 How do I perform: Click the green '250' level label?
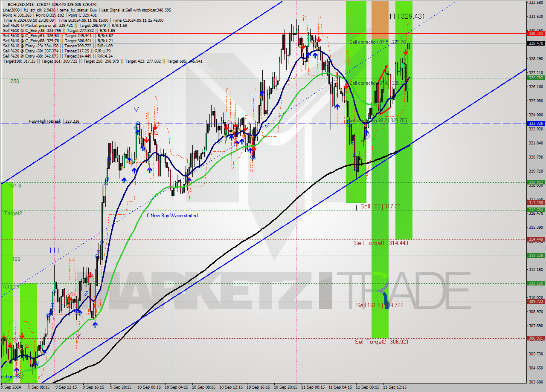pyautogui.click(x=15, y=81)
